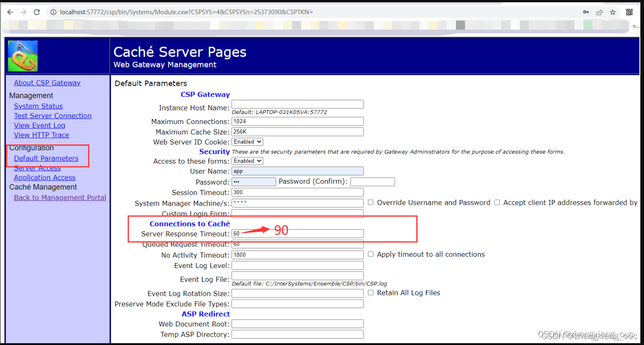This screenshot has width=644, height=345.
Task: Click Default: LAPTOP-031K05VA:57772 hint text
Action: 279,112
